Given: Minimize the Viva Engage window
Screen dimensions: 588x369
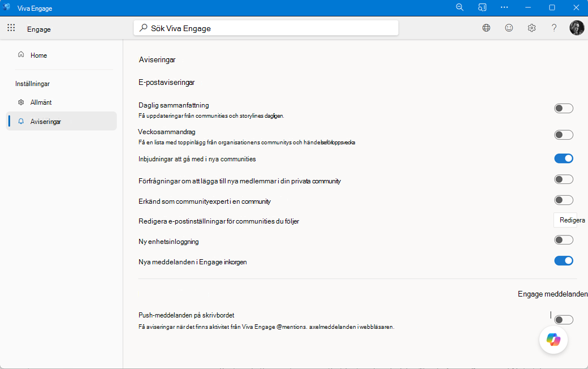Looking at the screenshot, I should (528, 7).
